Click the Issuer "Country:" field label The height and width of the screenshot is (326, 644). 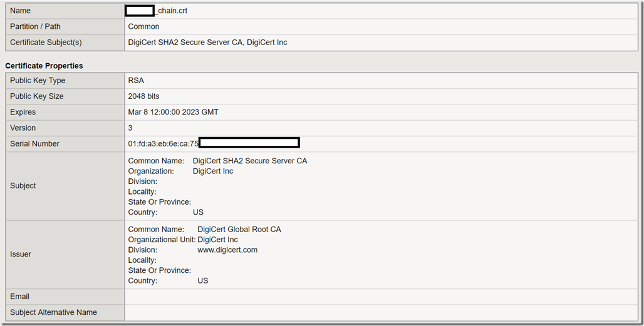pyautogui.click(x=142, y=280)
